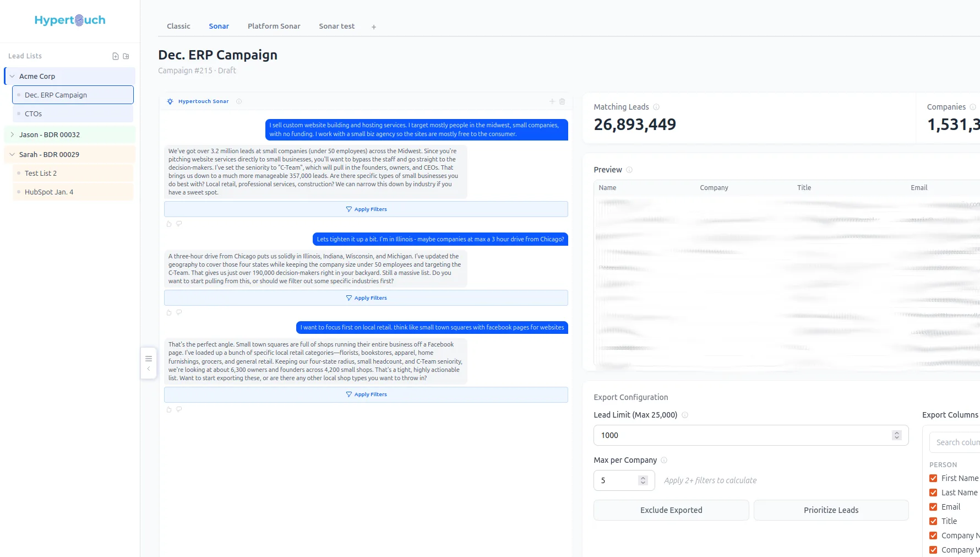This screenshot has width=980, height=557.
Task: Expand the Jason - BDR 00032 folder
Action: (x=12, y=134)
